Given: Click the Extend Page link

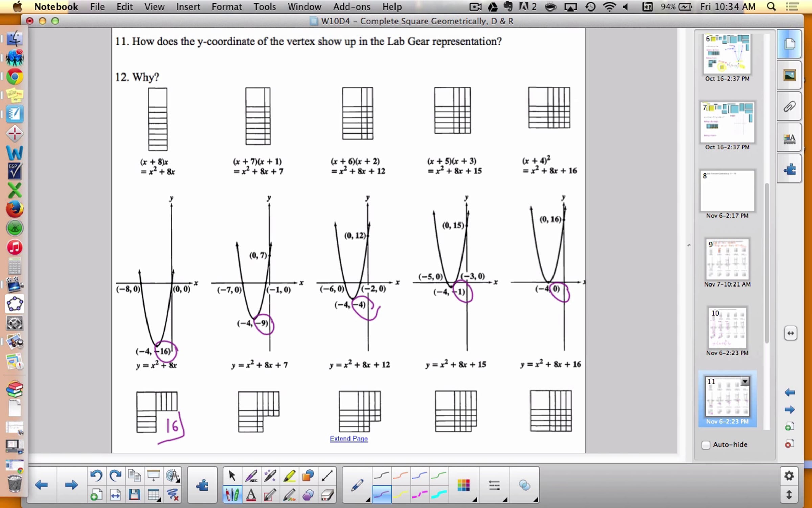Looking at the screenshot, I should [x=348, y=438].
